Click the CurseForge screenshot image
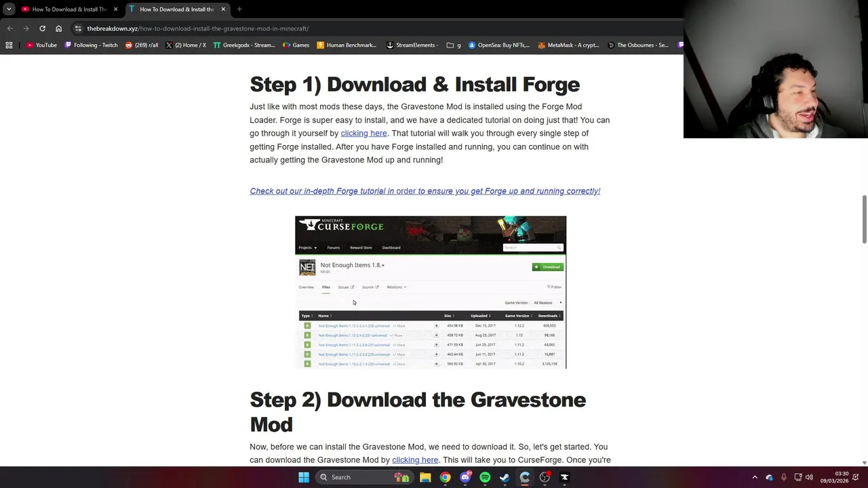Image resolution: width=868 pixels, height=488 pixels. (431, 292)
